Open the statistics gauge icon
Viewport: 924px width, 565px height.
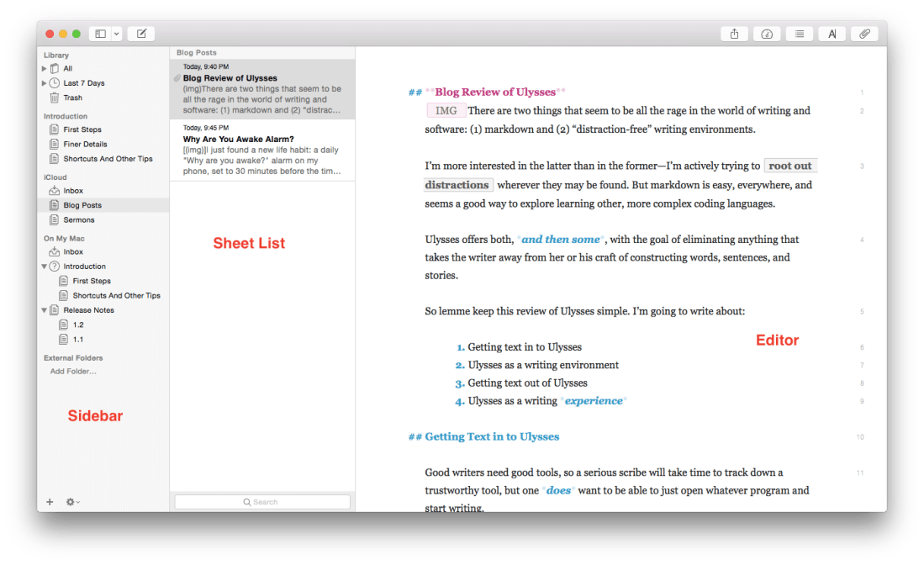[x=766, y=34]
